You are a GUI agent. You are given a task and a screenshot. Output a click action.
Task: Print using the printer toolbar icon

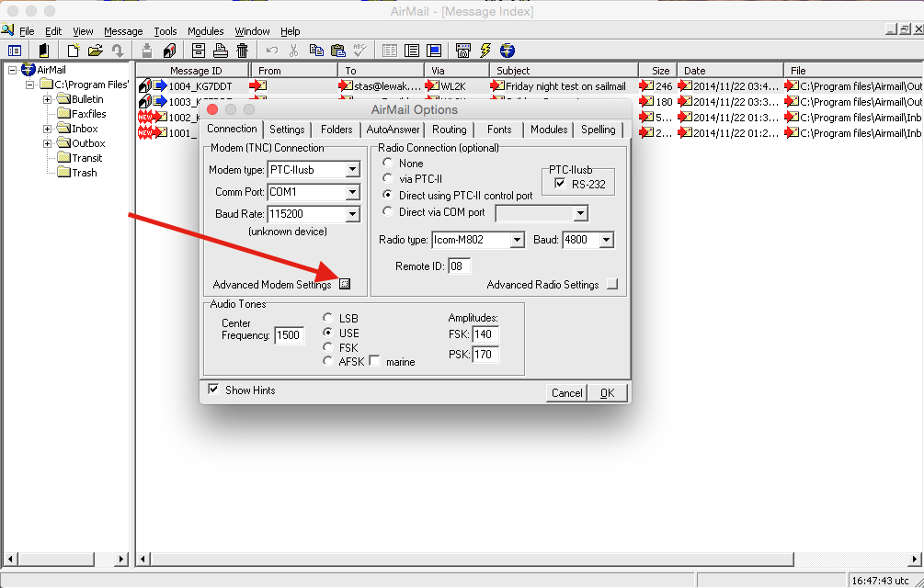click(x=221, y=51)
